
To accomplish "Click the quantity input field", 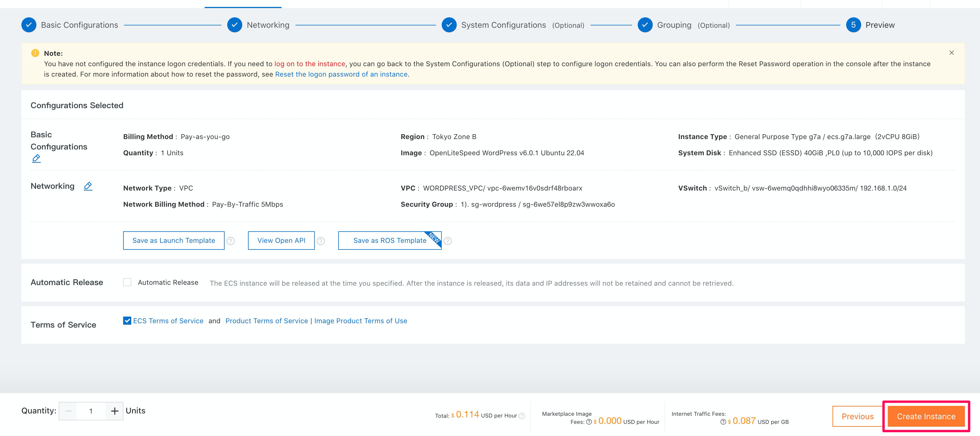I will point(91,411).
